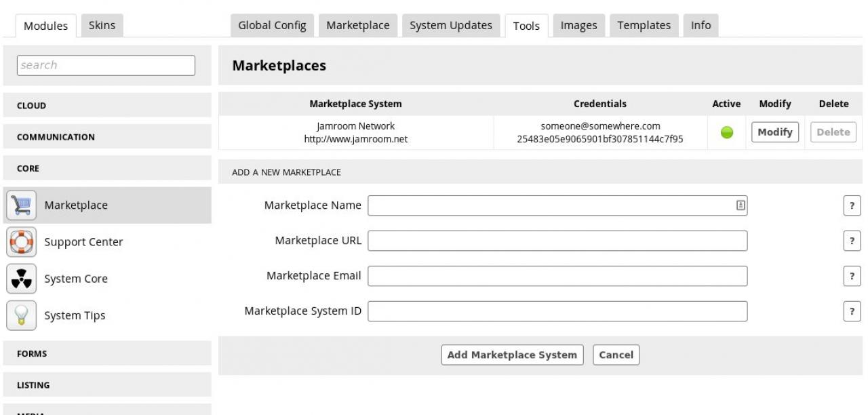Expand the CLOUD module category
This screenshot has height=415, width=868.
pyautogui.click(x=107, y=106)
